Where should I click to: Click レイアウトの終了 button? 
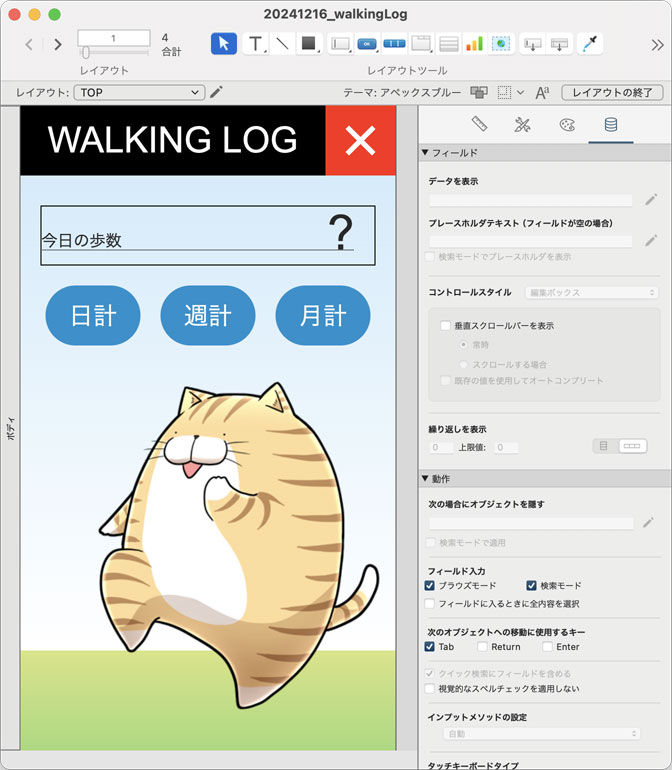click(612, 92)
